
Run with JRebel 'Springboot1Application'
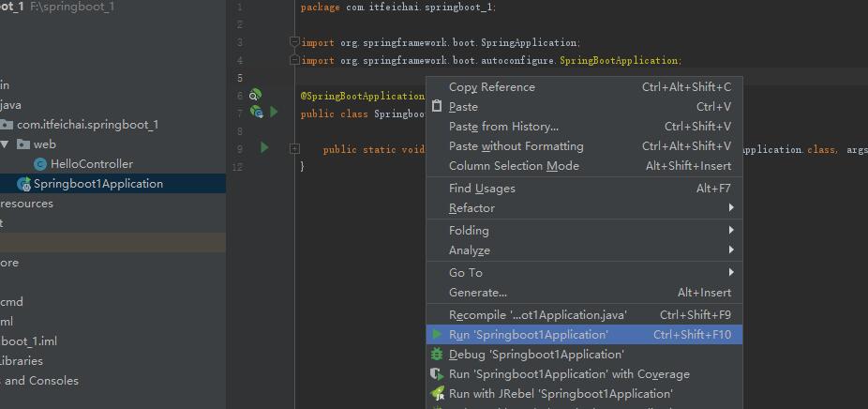click(x=584, y=394)
